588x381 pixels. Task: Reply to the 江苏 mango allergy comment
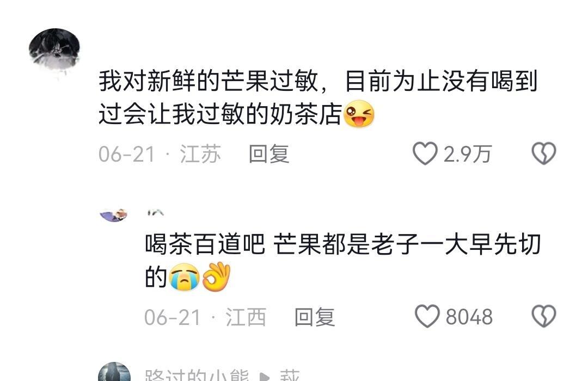click(x=269, y=154)
